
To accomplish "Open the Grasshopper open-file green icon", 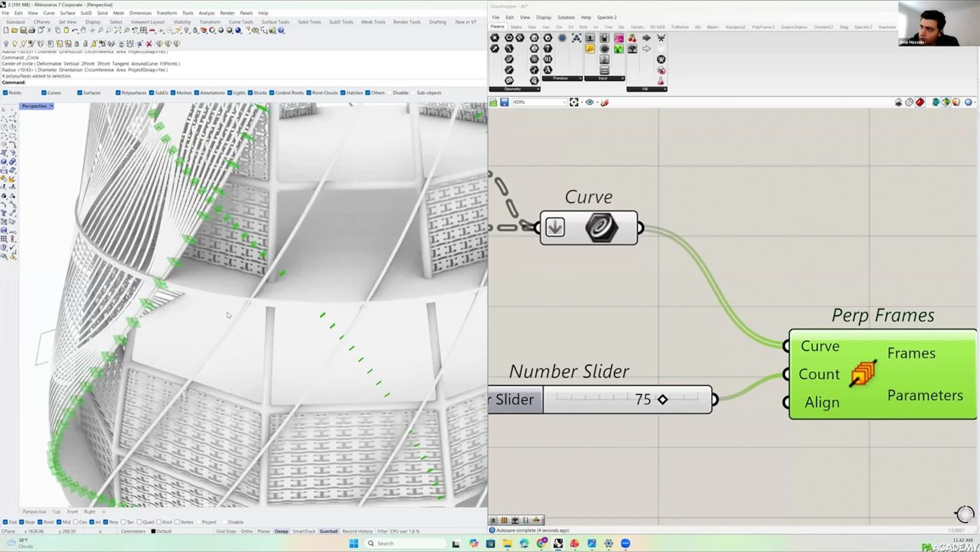I will pos(494,102).
